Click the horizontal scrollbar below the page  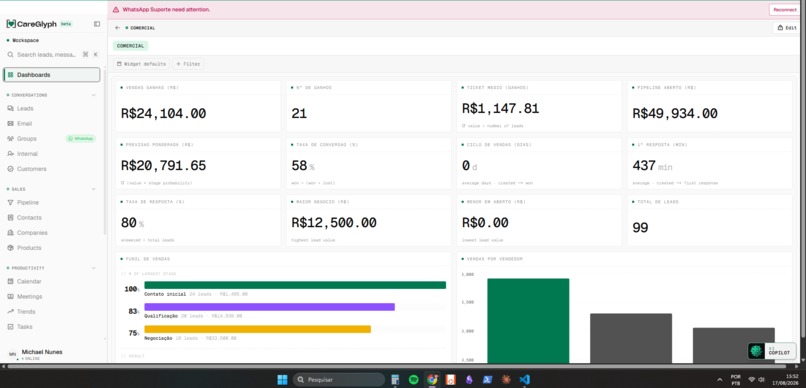pos(396,366)
